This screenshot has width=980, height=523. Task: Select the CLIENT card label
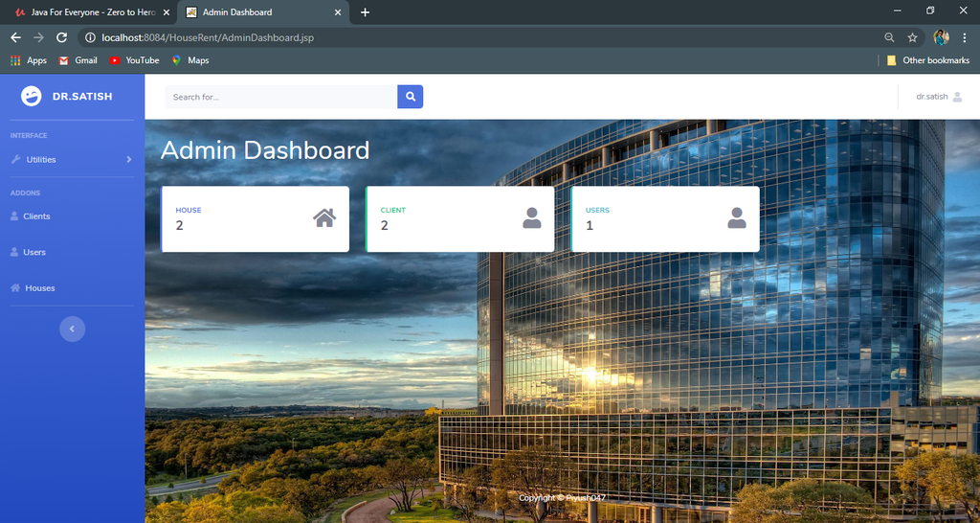[x=393, y=210]
